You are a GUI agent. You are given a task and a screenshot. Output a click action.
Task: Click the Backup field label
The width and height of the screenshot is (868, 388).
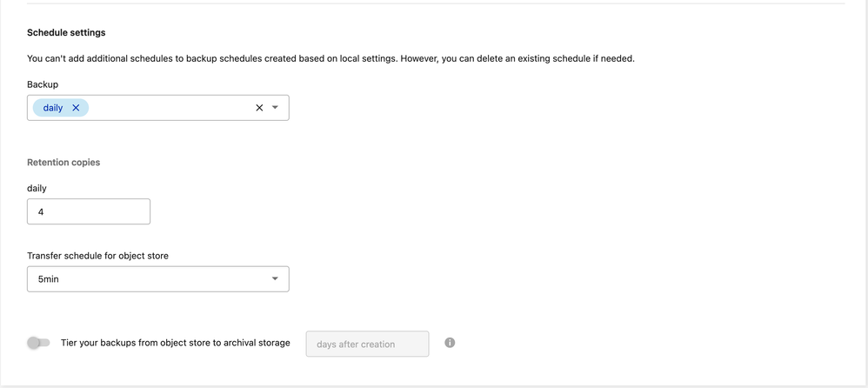[x=43, y=84]
